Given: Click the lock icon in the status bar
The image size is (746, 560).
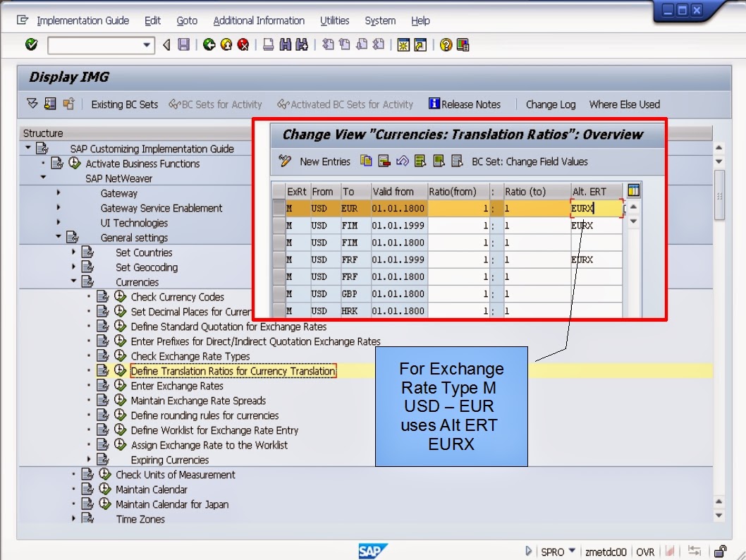Looking at the screenshot, I should point(721,552).
